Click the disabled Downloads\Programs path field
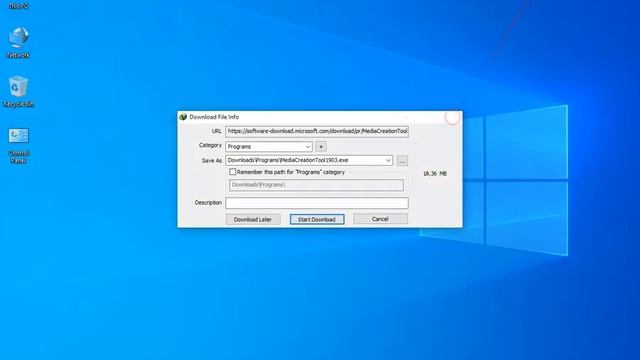Image resolution: width=640 pixels, height=360 pixels. point(316,185)
